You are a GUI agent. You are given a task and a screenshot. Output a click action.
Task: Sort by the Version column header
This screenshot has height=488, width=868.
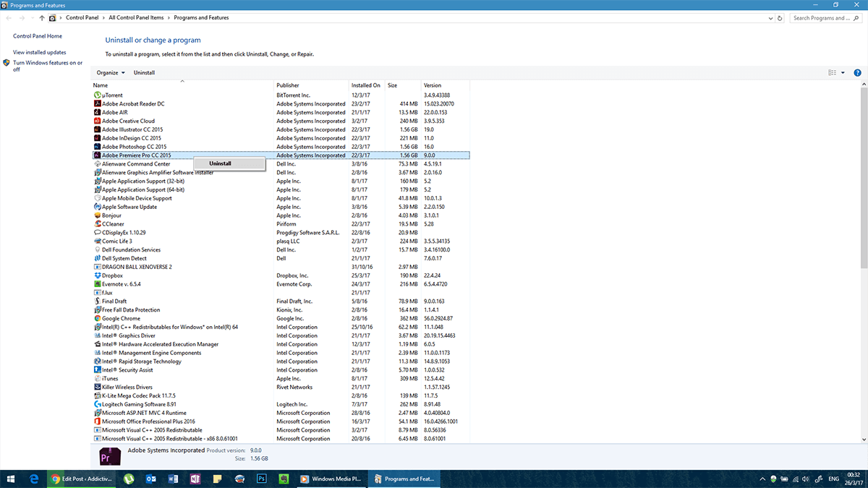coord(446,85)
